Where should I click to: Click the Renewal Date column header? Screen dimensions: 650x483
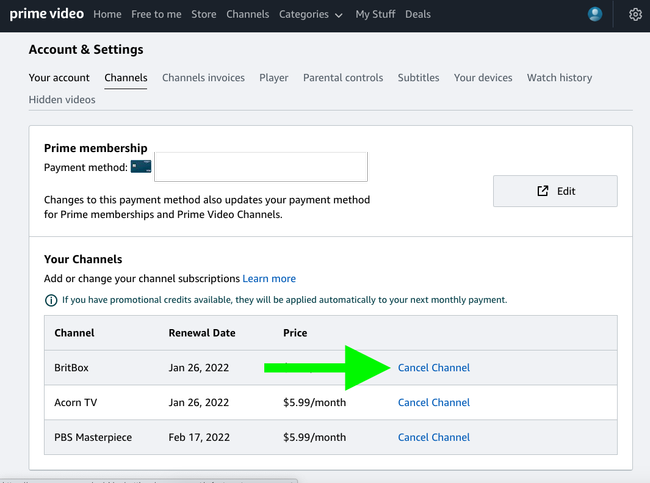tap(202, 333)
